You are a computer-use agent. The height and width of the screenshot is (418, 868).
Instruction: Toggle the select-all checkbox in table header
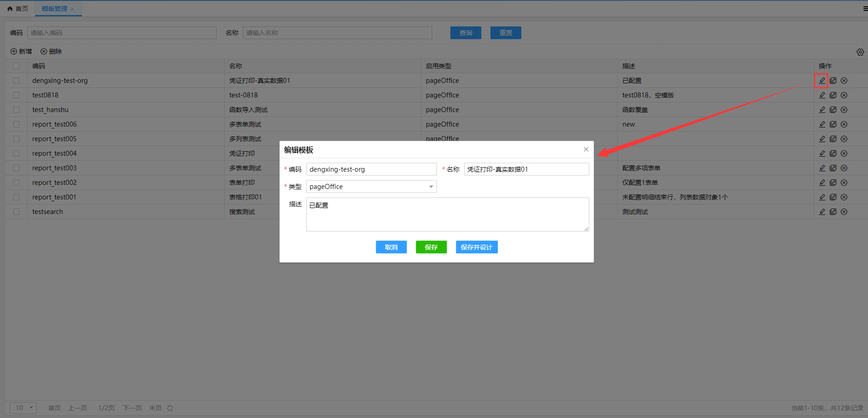[16, 66]
